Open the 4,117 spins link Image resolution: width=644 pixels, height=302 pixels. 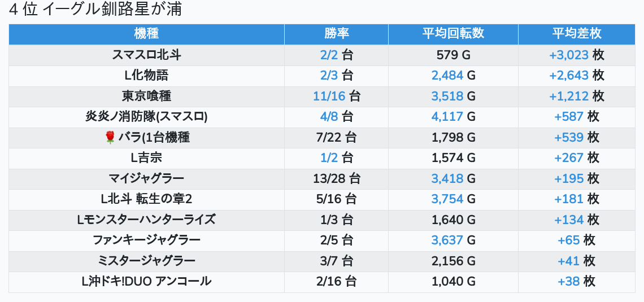[x=447, y=117]
